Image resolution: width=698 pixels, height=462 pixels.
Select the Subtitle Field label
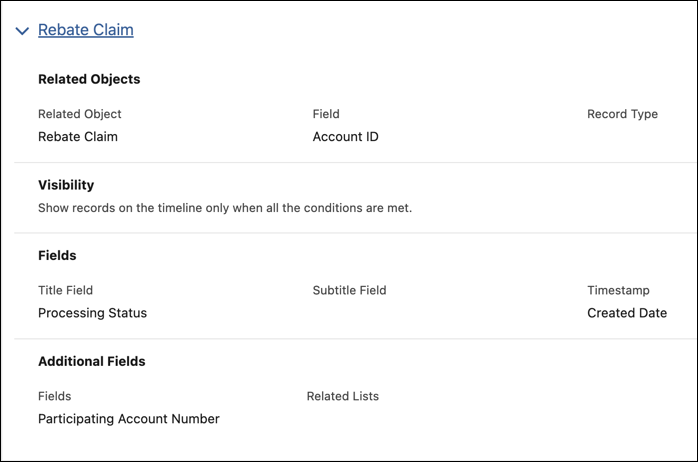point(349,290)
